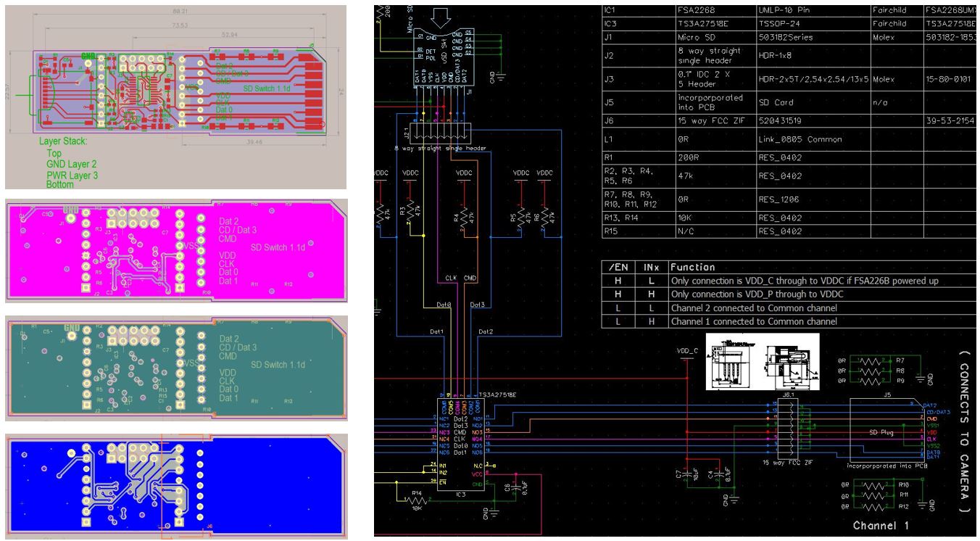The width and height of the screenshot is (980, 541).
Task: Select 'PWR Layer 3' in layer stack list
Action: pos(72,175)
